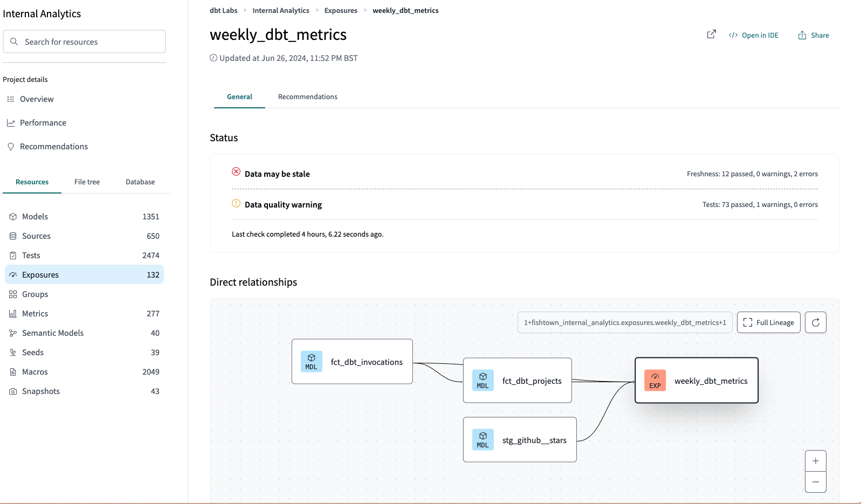
Task: Focus the Search for resources field
Action: 85,42
